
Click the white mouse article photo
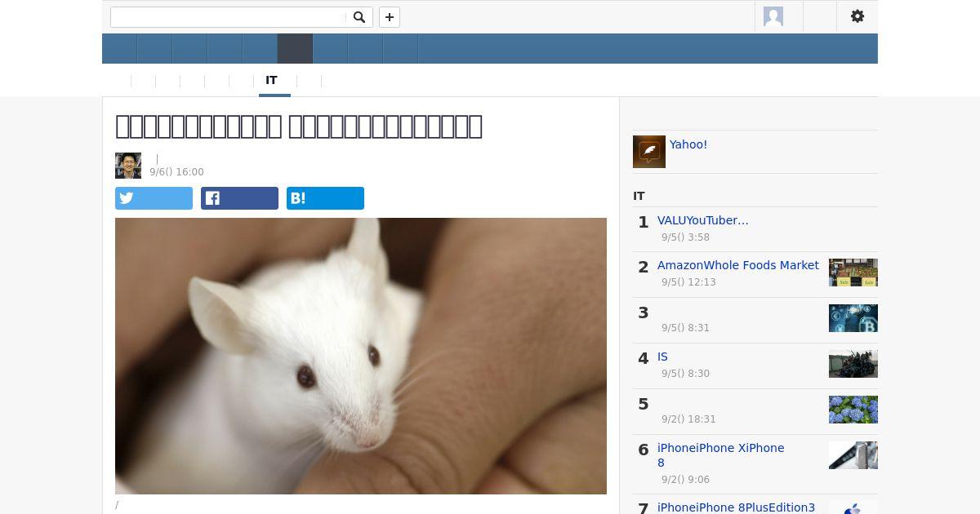[361, 356]
